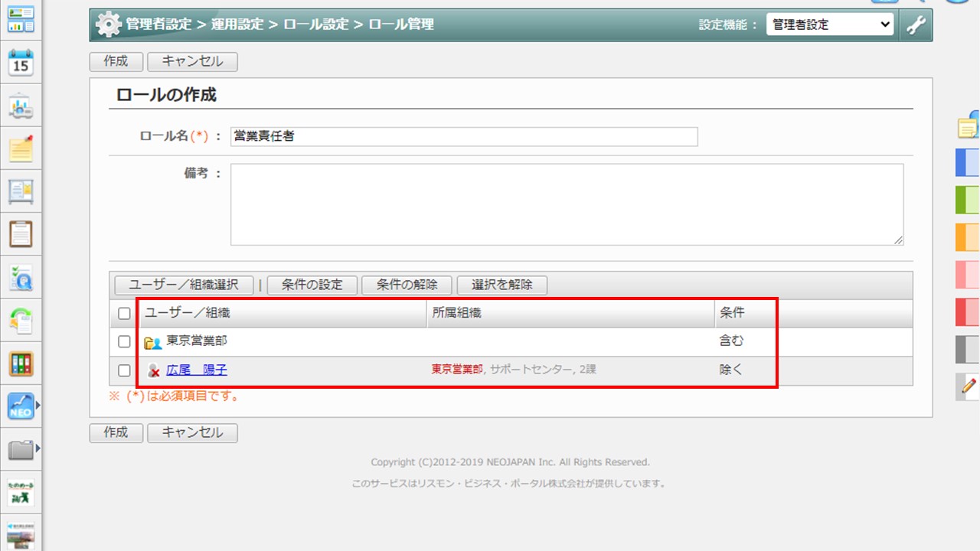
Task: Click the wrench settings icon in the header
Action: tap(916, 24)
